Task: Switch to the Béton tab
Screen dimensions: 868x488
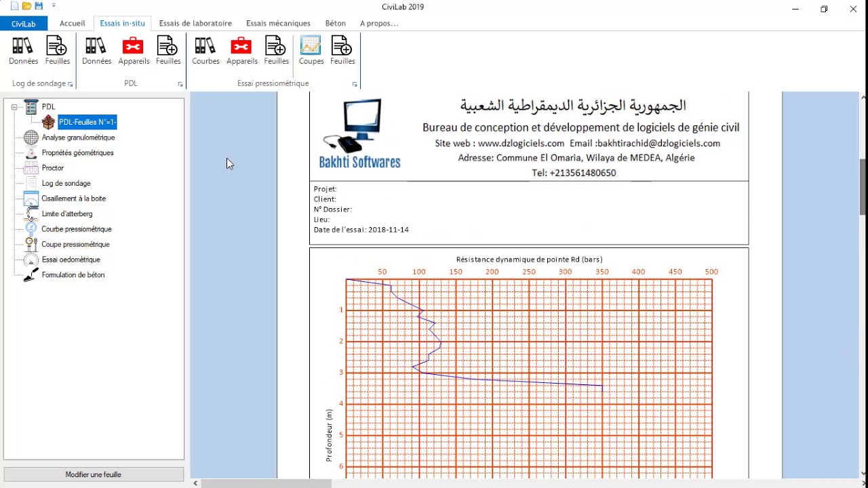Action: 336,23
